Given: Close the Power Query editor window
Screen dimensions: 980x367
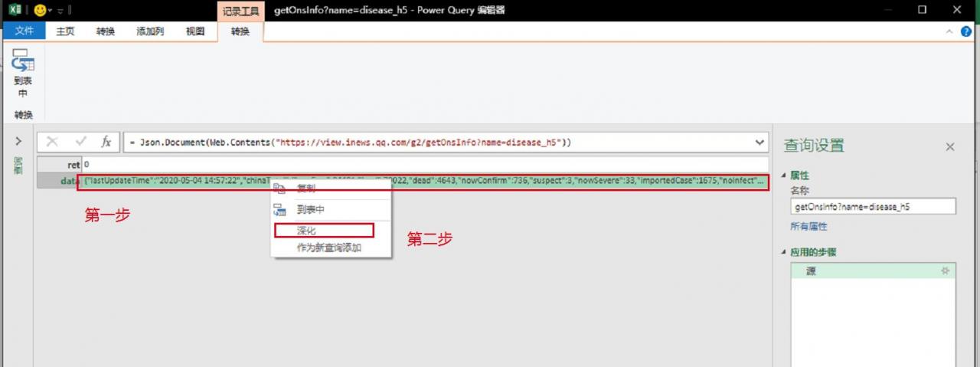Looking at the screenshot, I should click(957, 10).
